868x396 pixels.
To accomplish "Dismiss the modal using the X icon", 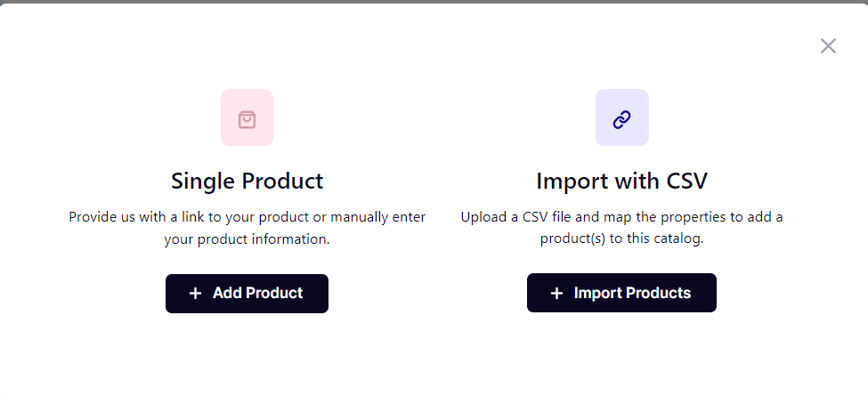I will [x=828, y=46].
